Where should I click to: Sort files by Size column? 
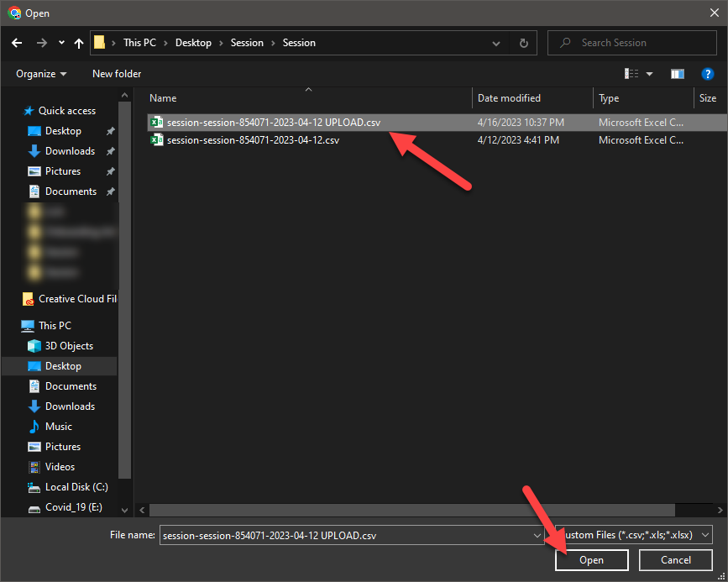click(x=708, y=98)
